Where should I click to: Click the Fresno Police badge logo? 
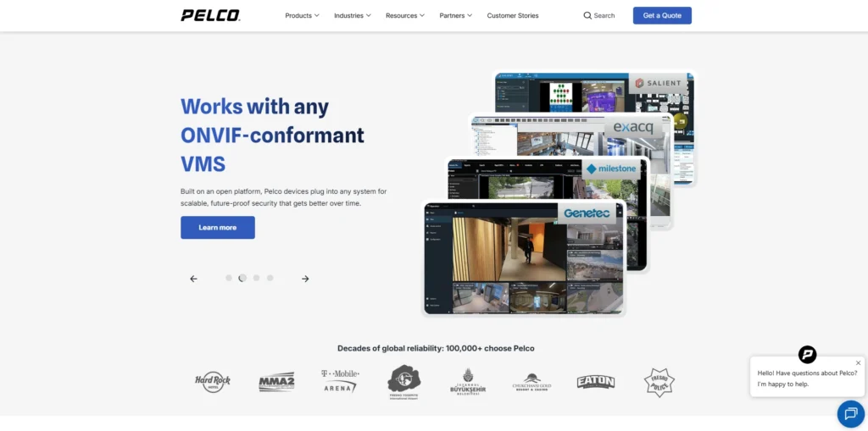coord(659,382)
